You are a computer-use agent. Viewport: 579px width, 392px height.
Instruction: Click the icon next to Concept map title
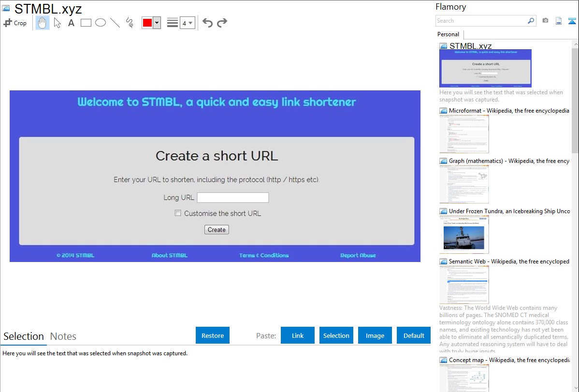[443, 360]
